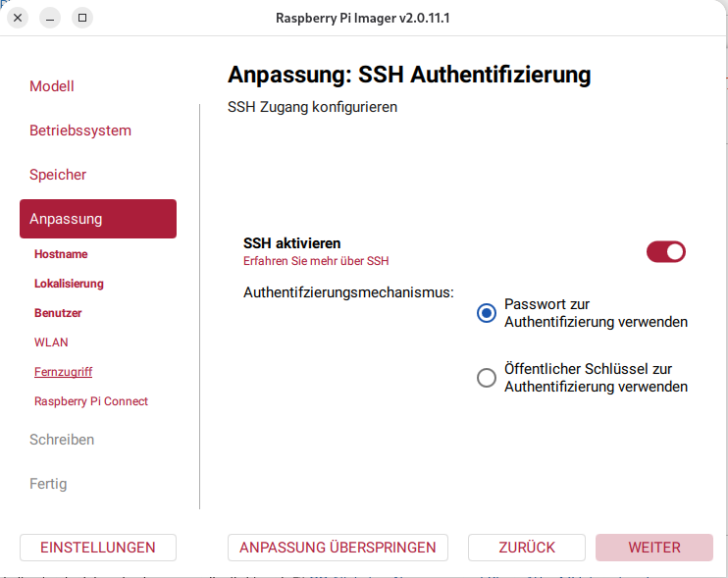Screen dimensions: 728x578
Task: Select Passwort zur Authentifizierung verwenden radio button
Action: [487, 313]
